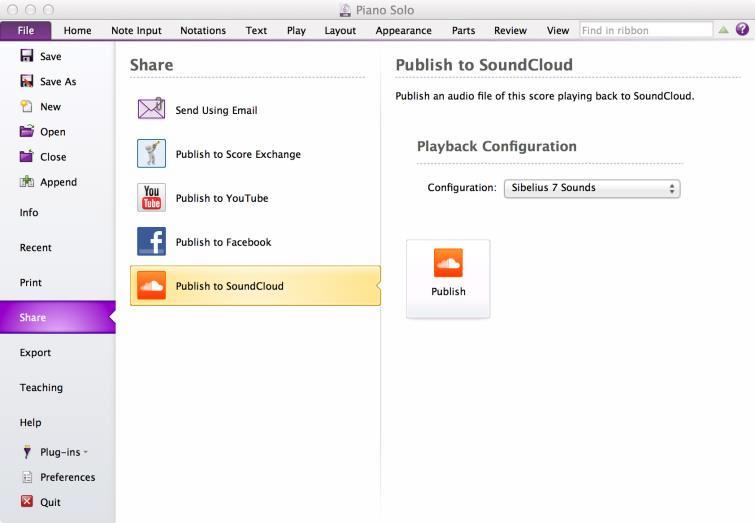The width and height of the screenshot is (755, 523).
Task: Click the red Quit icon
Action: pos(27,501)
